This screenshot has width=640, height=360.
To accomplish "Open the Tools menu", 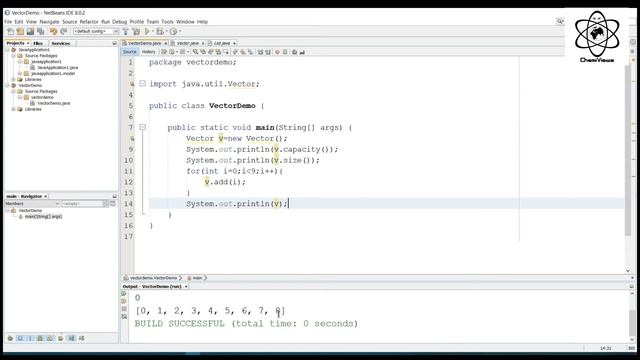I will coord(167,22).
